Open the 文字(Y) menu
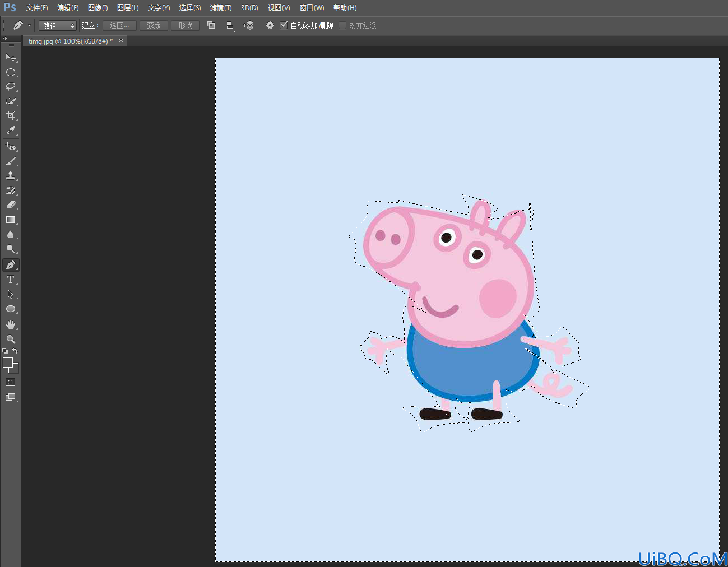Viewport: 728px width, 567px height. [x=159, y=8]
